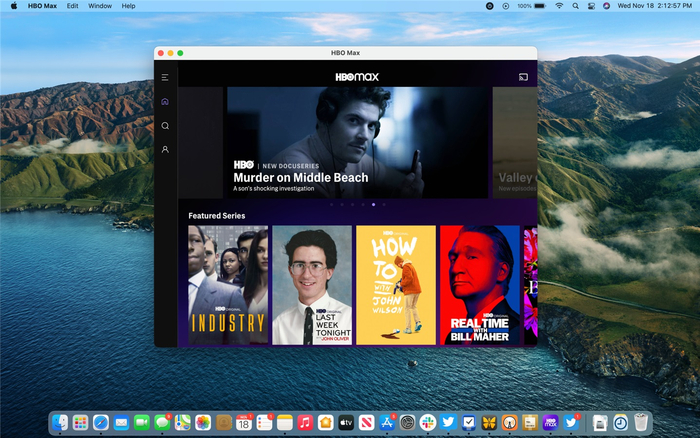700x438 pixels.
Task: Open the Apple TV app in Dock
Action: (x=346, y=423)
